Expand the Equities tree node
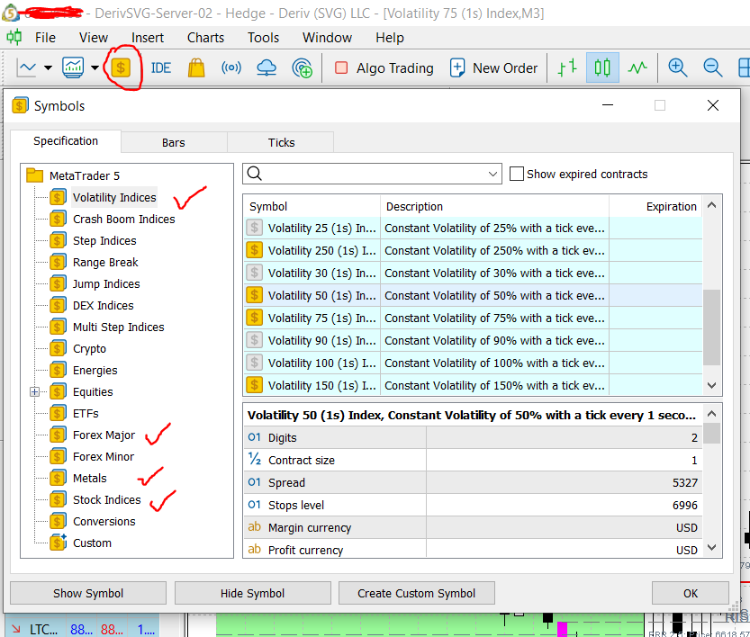 (35, 392)
